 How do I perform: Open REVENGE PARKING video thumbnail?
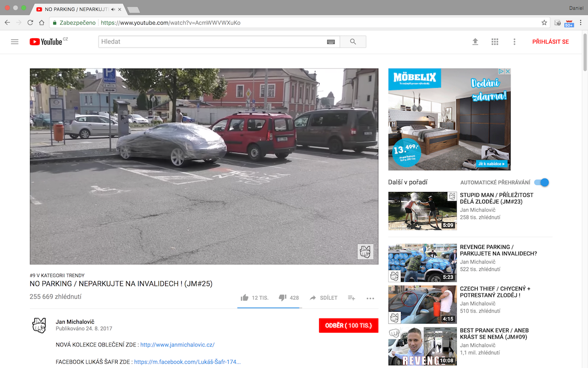tap(423, 263)
